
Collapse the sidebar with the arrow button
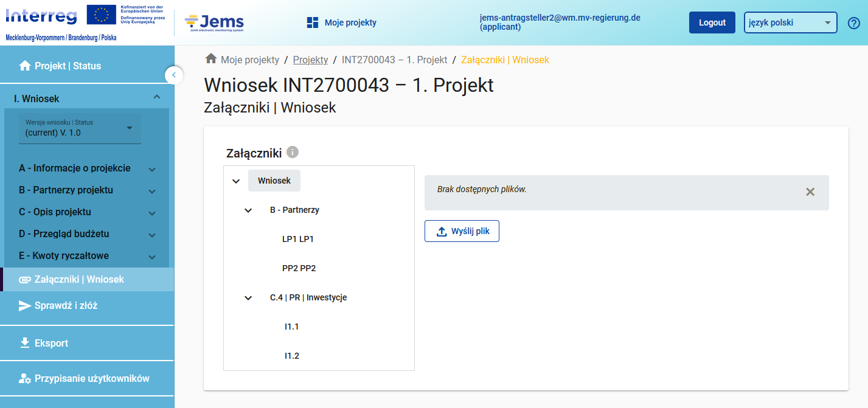pos(174,75)
